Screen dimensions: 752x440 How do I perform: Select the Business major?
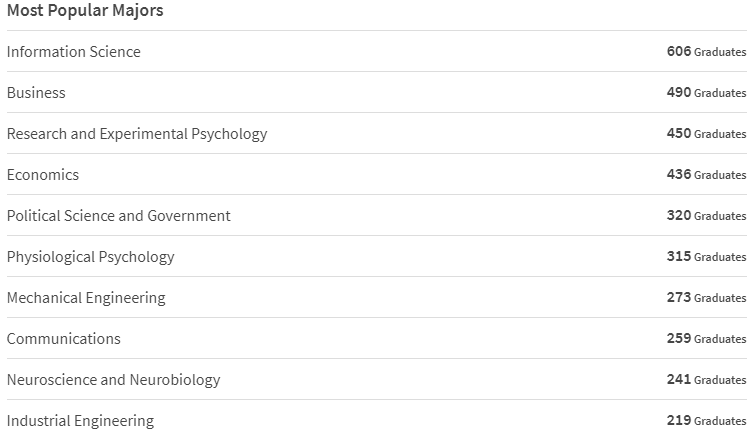pos(36,93)
